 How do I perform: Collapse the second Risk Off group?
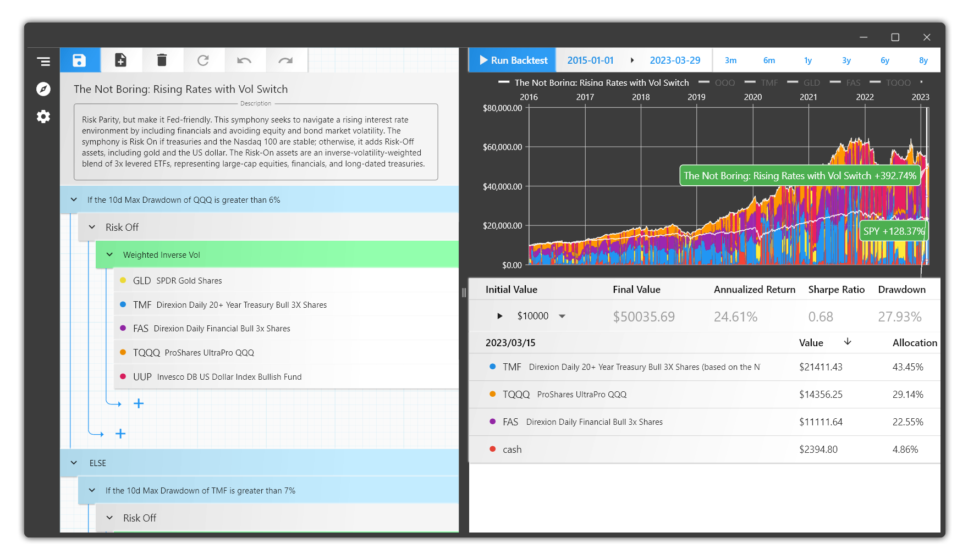[110, 518]
